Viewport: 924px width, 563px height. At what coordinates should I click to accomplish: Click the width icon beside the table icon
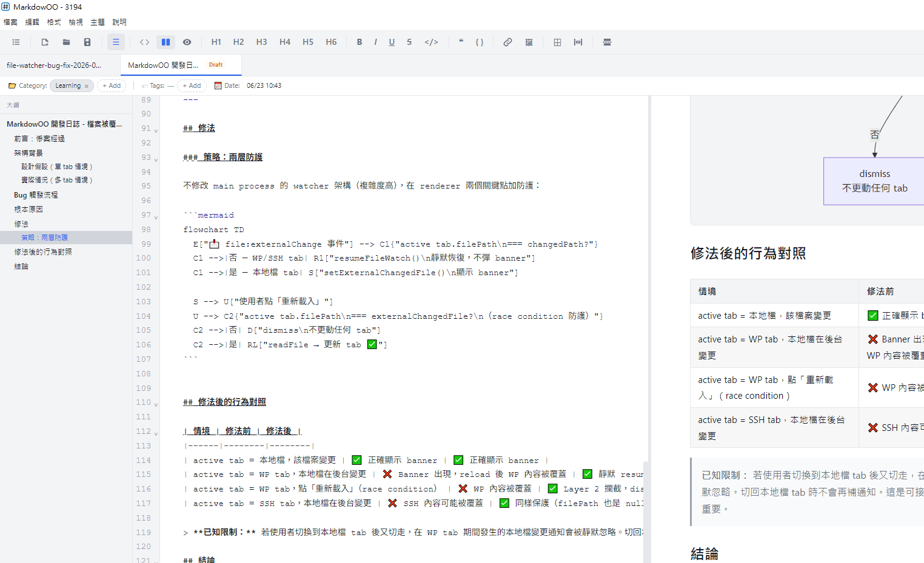click(578, 42)
